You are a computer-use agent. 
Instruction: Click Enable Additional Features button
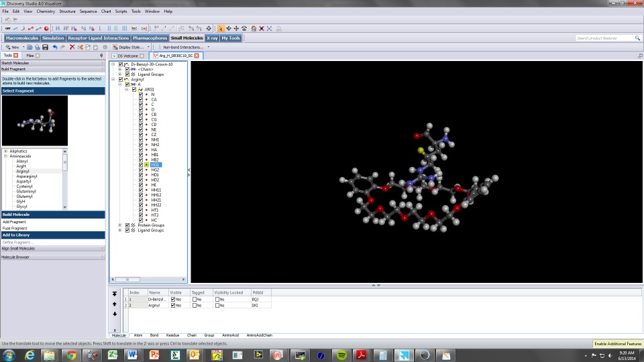(618, 343)
